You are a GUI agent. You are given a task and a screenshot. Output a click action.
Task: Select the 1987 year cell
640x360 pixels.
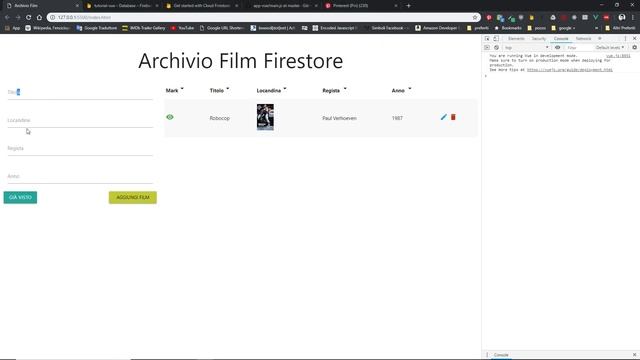point(397,118)
